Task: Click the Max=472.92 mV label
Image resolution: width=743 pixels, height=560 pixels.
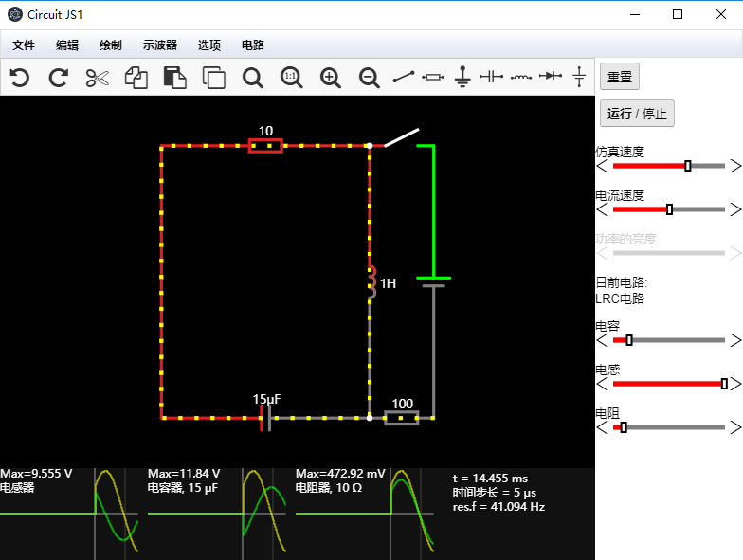Action: click(x=340, y=474)
